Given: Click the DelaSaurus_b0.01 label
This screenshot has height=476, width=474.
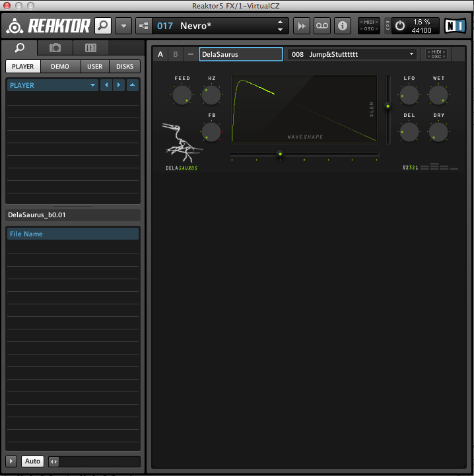Looking at the screenshot, I should pos(37,215).
